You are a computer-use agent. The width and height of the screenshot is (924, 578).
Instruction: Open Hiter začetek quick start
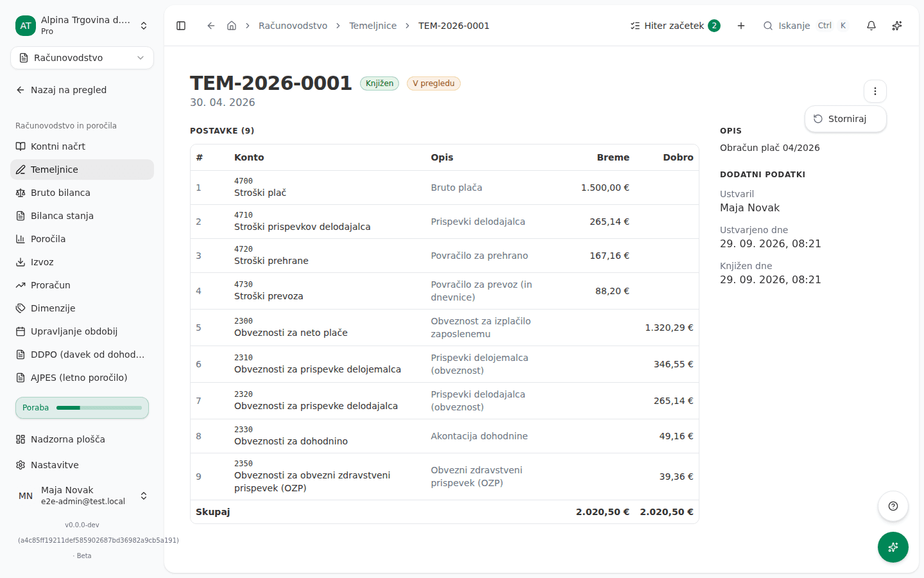coord(675,26)
